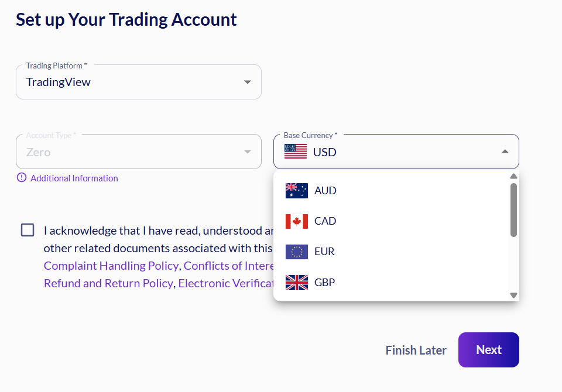This screenshot has height=392, width=562.
Task: Collapse the Base Currency dropdown arrow
Action: tap(505, 152)
